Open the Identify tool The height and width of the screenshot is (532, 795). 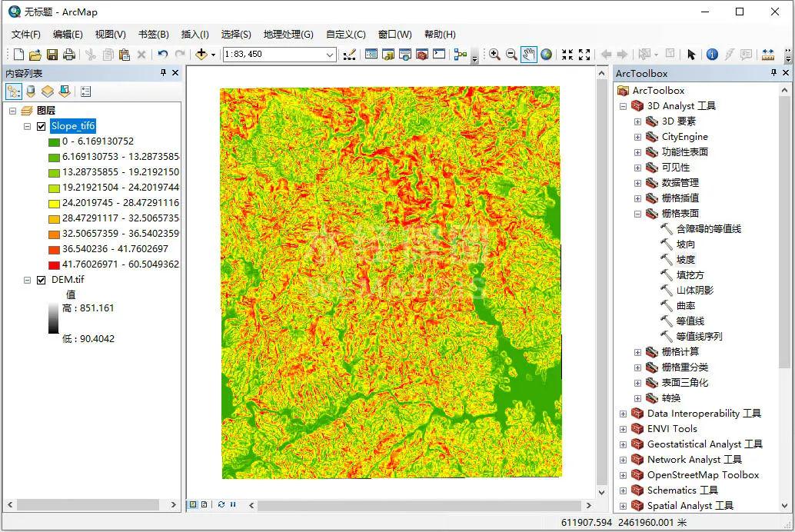[714, 55]
